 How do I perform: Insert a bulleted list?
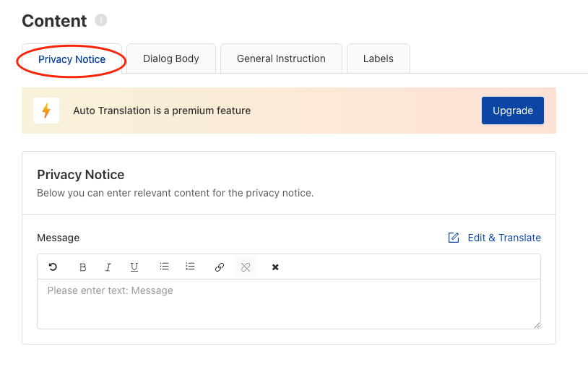pyautogui.click(x=164, y=267)
